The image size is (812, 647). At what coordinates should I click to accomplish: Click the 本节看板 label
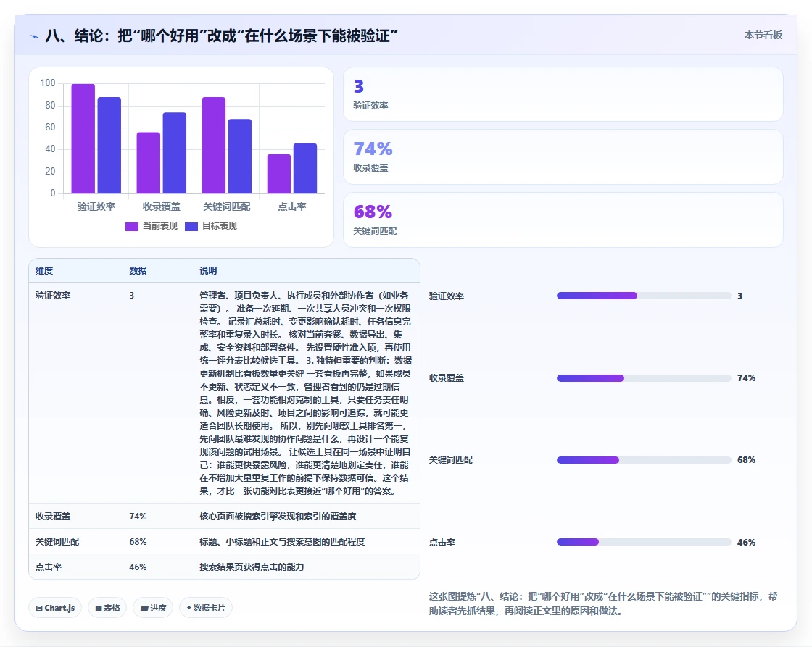click(763, 36)
